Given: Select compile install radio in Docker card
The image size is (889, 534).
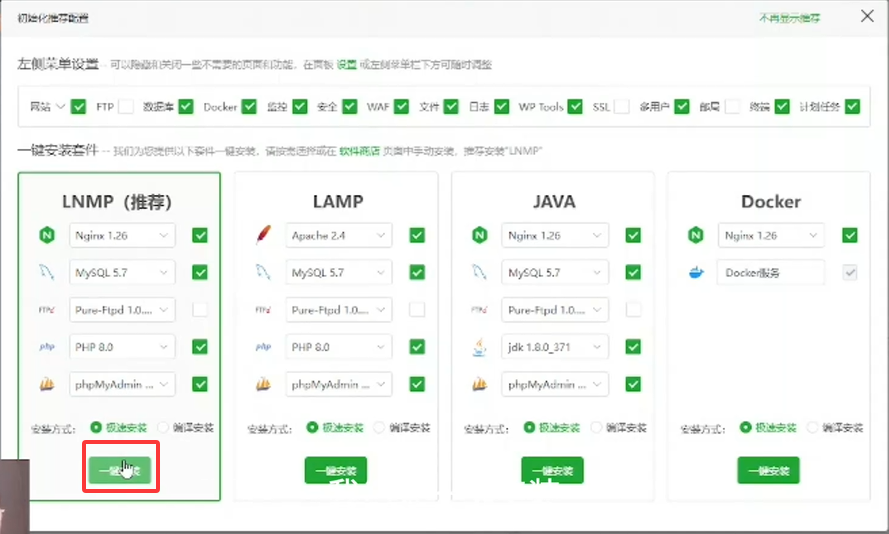Looking at the screenshot, I should 812,427.
